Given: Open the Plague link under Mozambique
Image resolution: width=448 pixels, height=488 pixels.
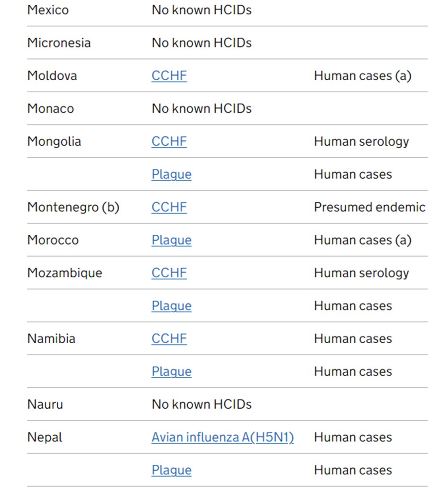Looking at the screenshot, I should [171, 306].
